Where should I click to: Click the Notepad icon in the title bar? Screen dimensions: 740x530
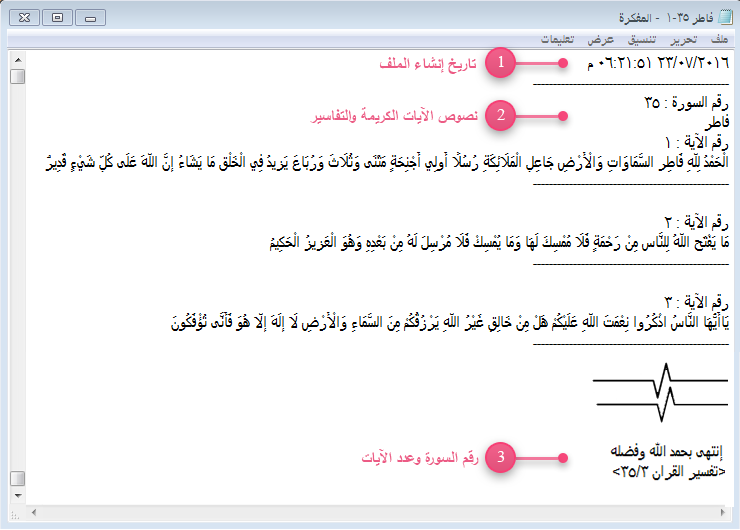click(x=723, y=17)
